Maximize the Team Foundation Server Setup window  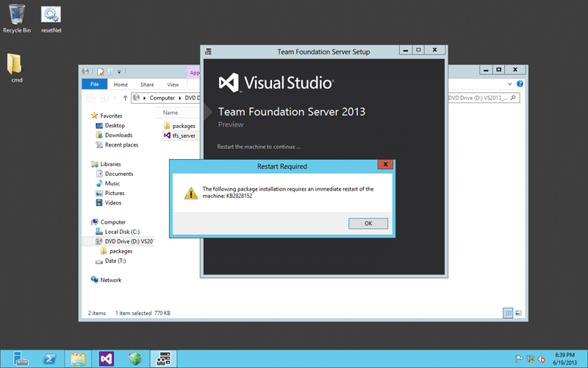[x=418, y=50]
